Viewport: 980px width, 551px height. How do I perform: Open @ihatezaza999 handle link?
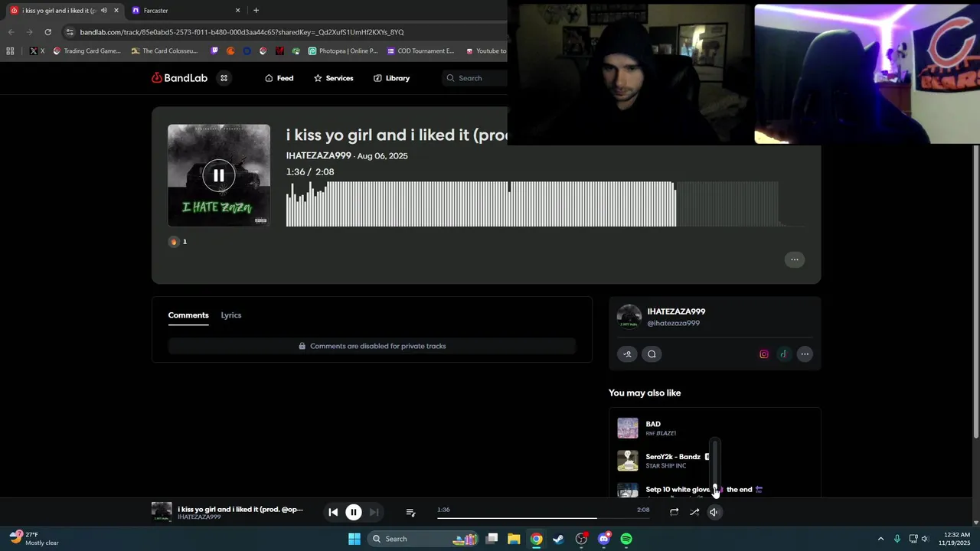coord(674,324)
